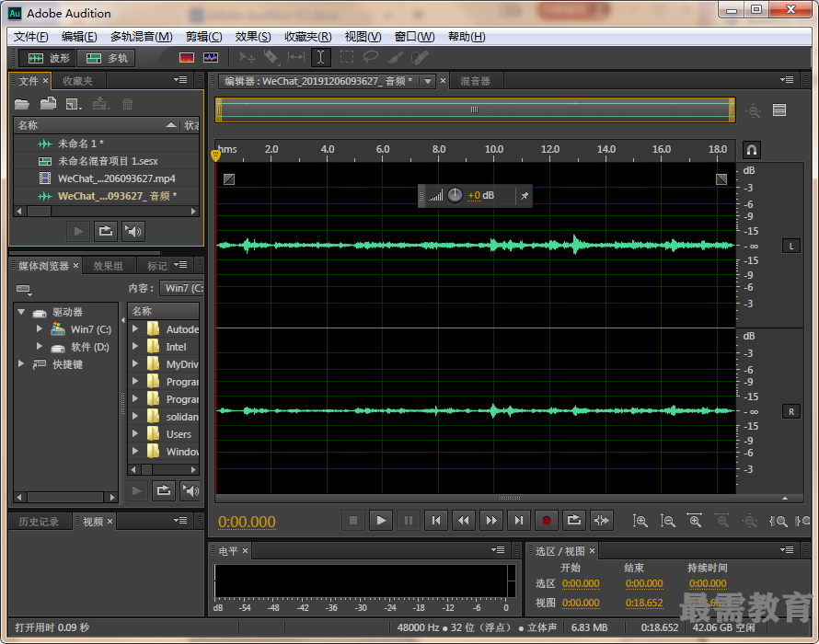This screenshot has height=644, width=819.
Task: Show spectral pitch display
Action: click(211, 57)
